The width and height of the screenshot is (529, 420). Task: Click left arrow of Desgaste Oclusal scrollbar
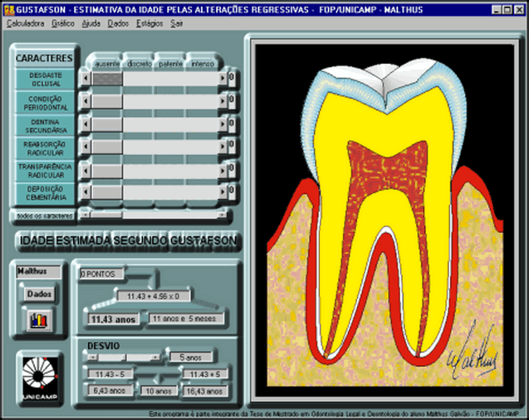click(86, 79)
